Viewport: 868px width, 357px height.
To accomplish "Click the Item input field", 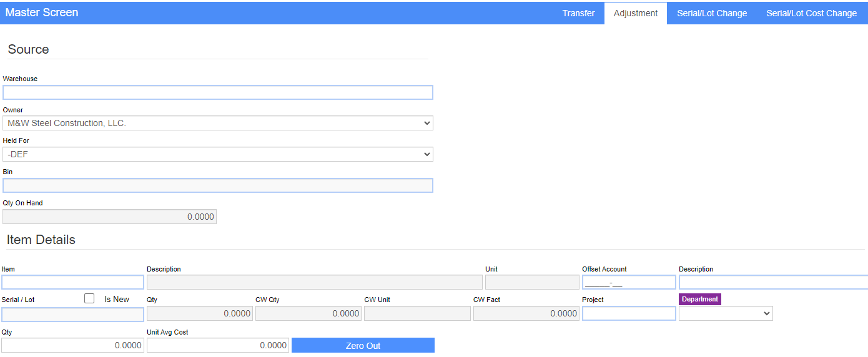I will pos(72,282).
